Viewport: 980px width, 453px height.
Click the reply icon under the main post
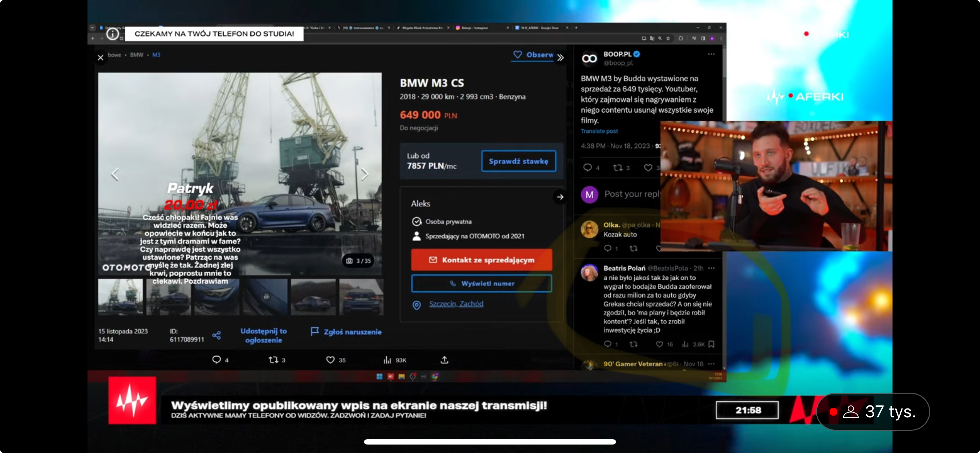click(x=217, y=360)
